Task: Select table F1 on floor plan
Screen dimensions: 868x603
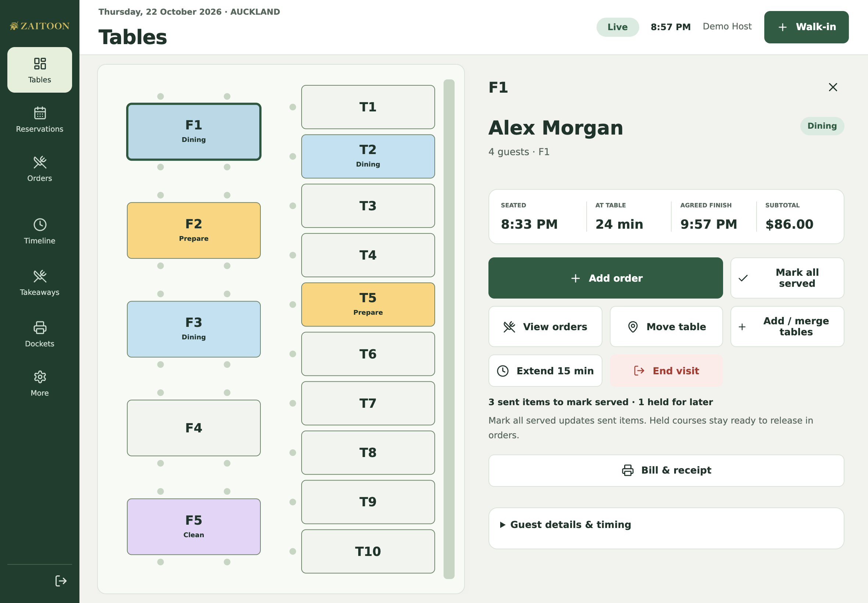Action: pos(193,132)
